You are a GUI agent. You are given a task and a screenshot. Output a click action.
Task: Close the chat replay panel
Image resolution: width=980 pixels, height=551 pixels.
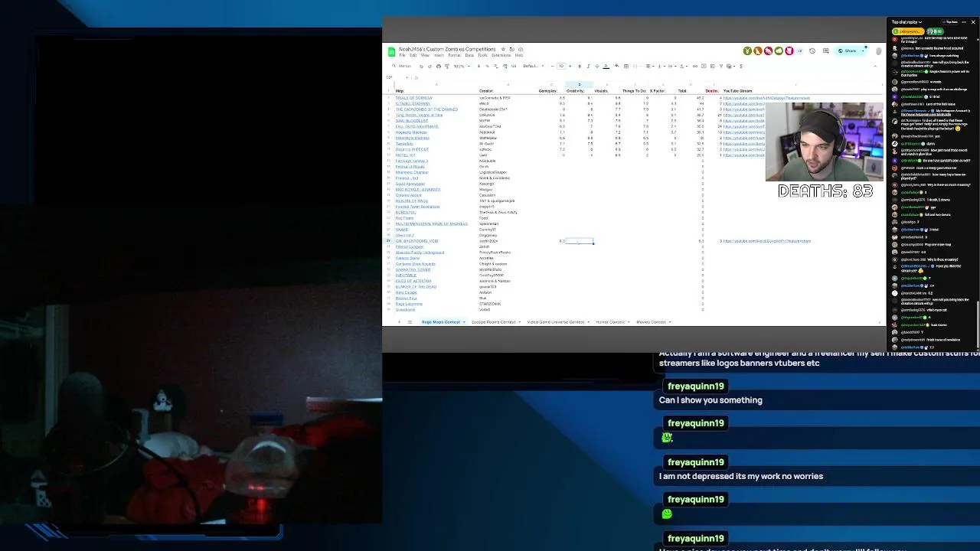[x=973, y=22]
